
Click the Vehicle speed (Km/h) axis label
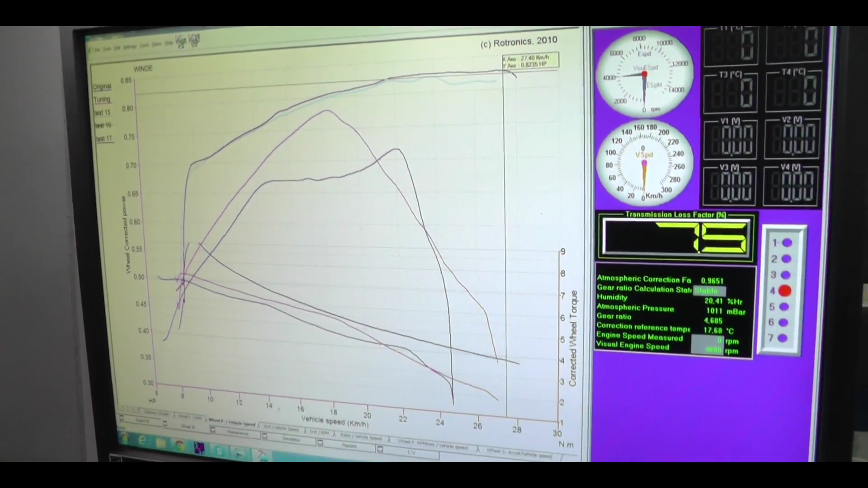[x=335, y=422]
